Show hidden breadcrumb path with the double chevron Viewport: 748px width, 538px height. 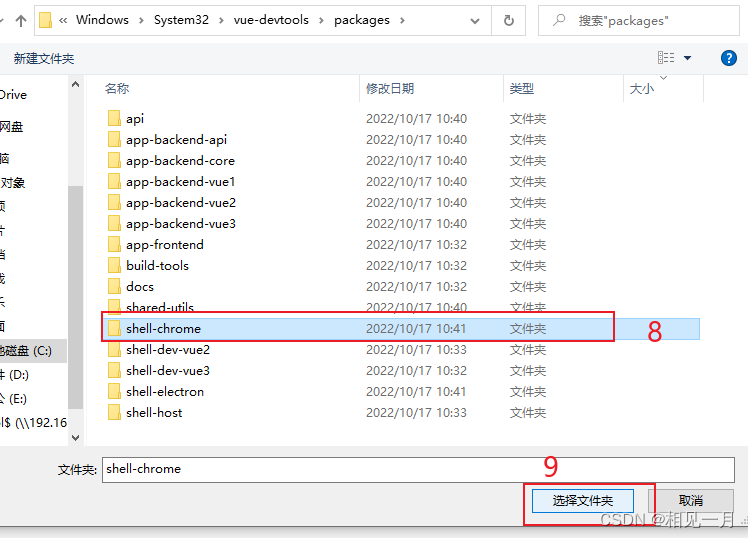[63, 21]
